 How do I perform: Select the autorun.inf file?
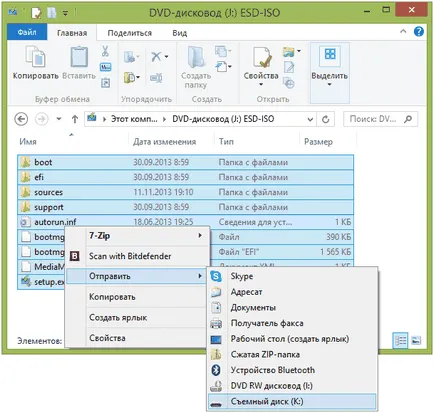pos(185,222)
